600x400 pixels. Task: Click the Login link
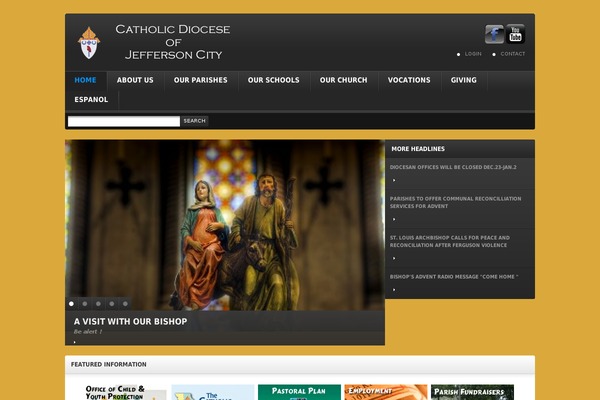(473, 54)
